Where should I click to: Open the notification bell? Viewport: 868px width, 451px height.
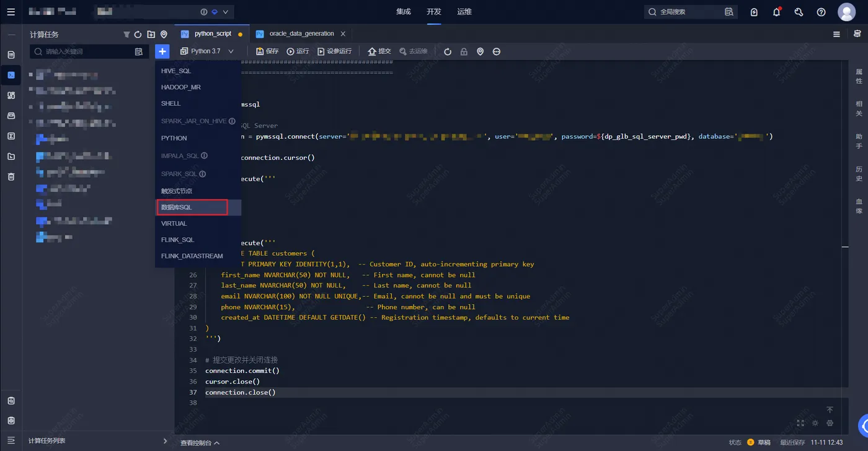tap(776, 12)
